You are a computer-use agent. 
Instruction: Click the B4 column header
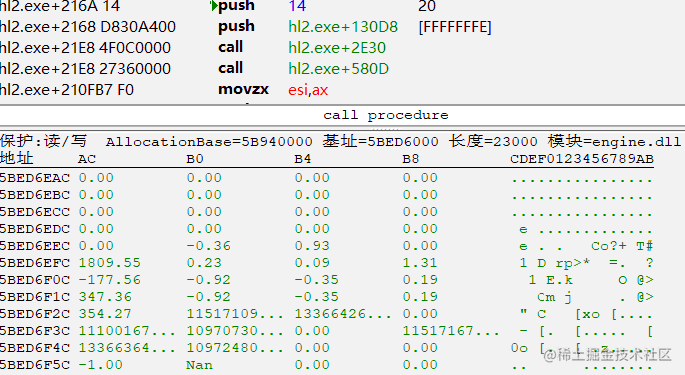pos(303,159)
